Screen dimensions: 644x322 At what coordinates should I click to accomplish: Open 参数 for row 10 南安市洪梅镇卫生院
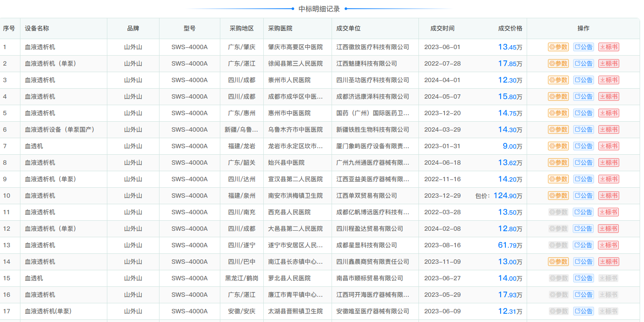[558, 196]
